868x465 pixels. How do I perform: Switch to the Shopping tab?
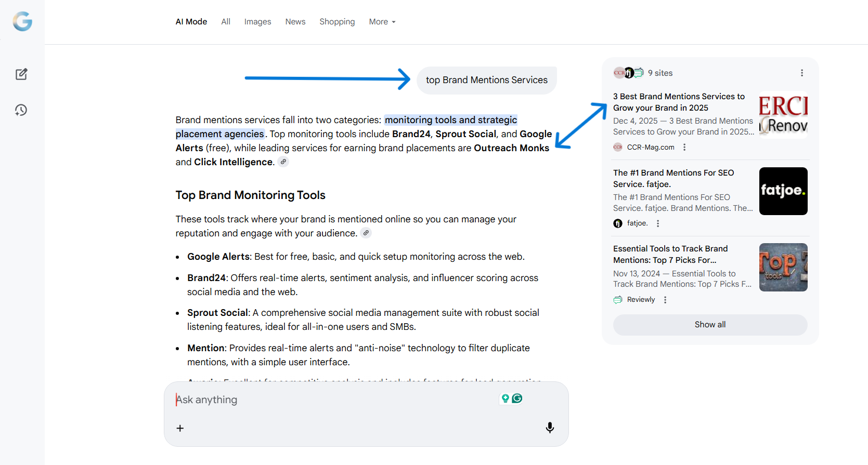tap(337, 22)
